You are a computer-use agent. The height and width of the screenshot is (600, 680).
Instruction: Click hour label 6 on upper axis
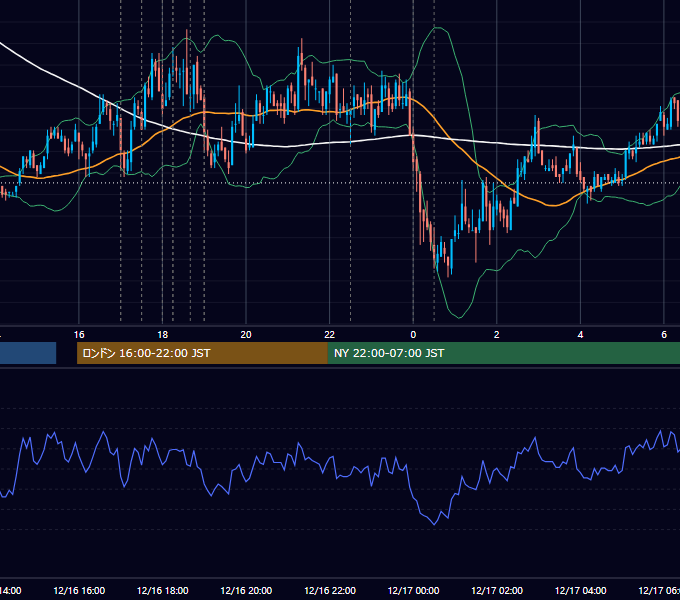point(664,335)
